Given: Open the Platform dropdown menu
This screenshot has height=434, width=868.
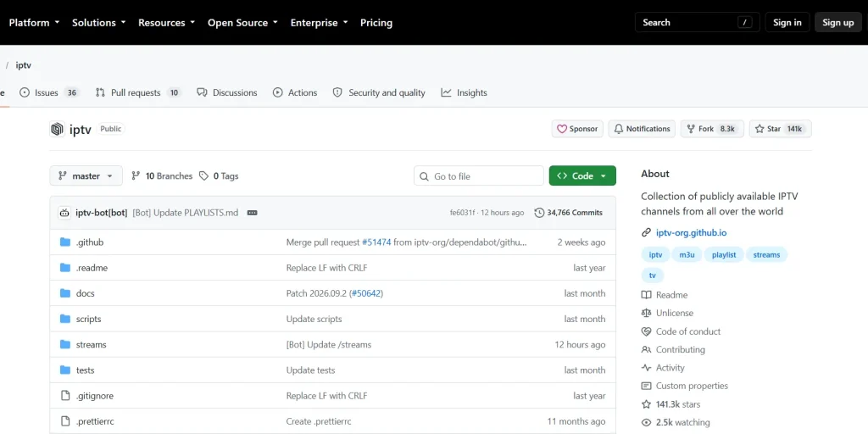Looking at the screenshot, I should [x=34, y=23].
